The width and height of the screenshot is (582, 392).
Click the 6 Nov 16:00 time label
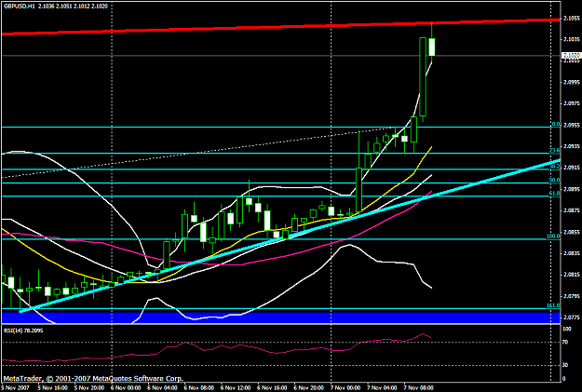point(272,388)
